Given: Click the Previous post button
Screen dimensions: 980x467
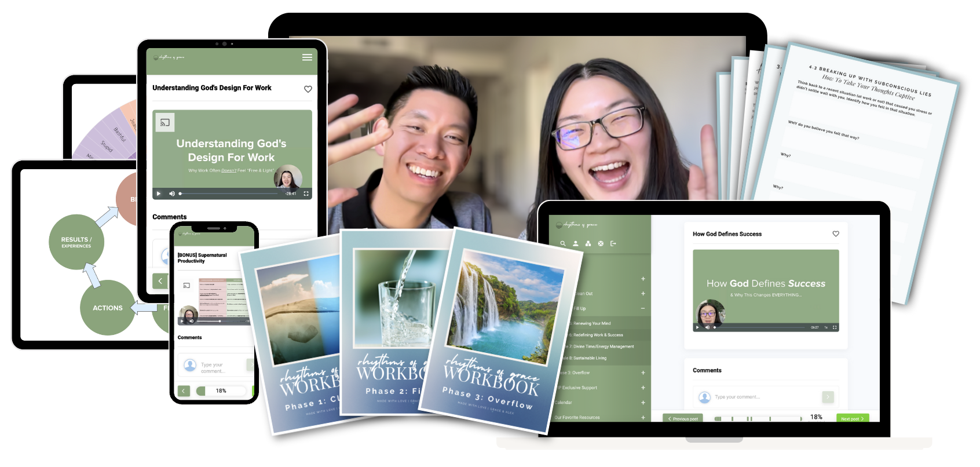Looking at the screenshot, I should click(x=683, y=418).
